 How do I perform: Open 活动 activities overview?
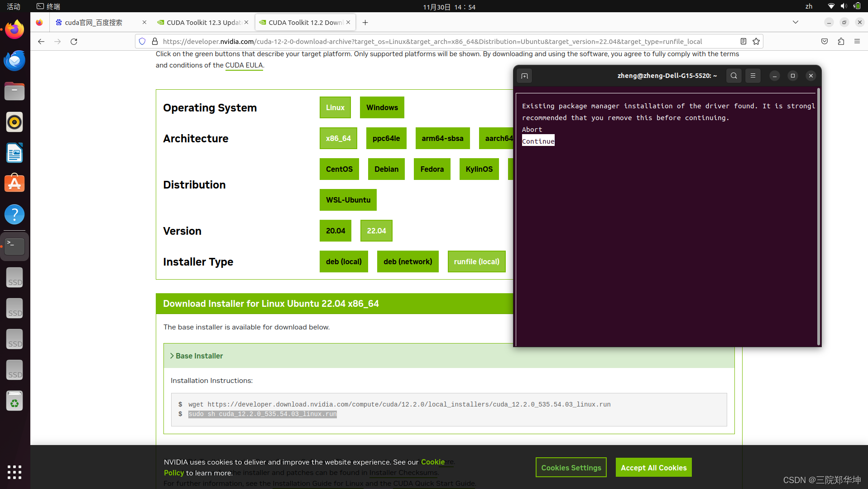click(x=14, y=6)
